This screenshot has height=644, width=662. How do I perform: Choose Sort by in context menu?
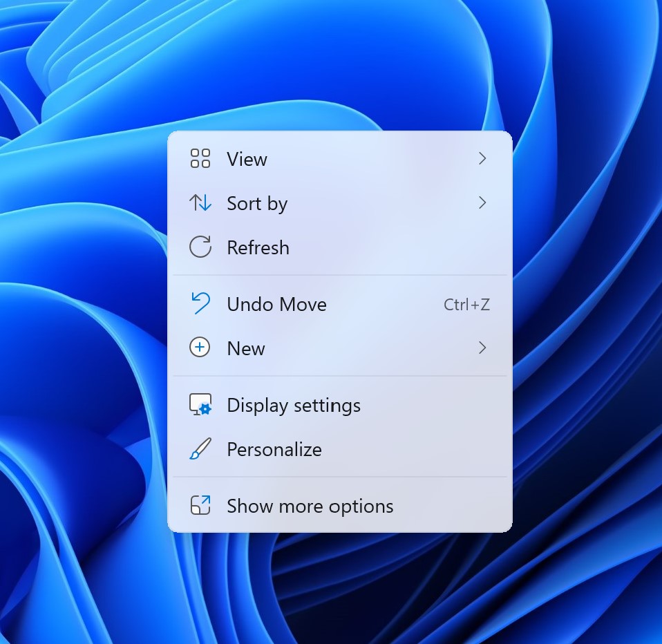coord(340,203)
